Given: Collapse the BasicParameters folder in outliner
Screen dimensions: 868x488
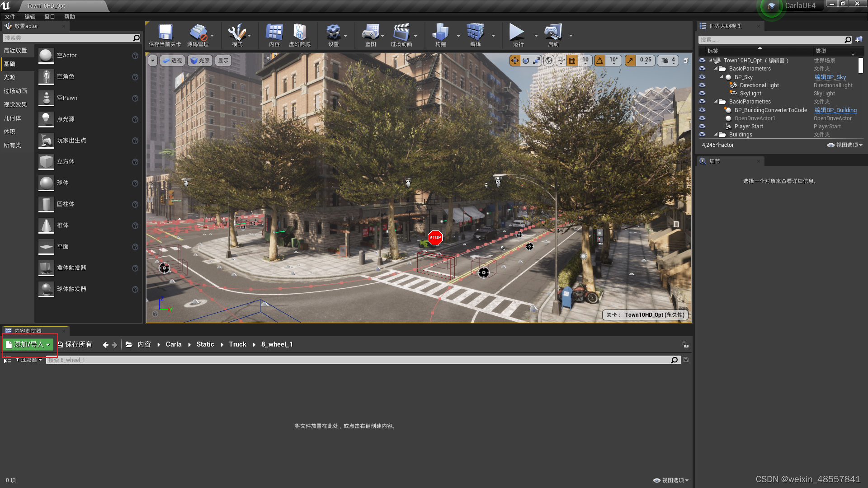Looking at the screenshot, I should click(x=716, y=69).
